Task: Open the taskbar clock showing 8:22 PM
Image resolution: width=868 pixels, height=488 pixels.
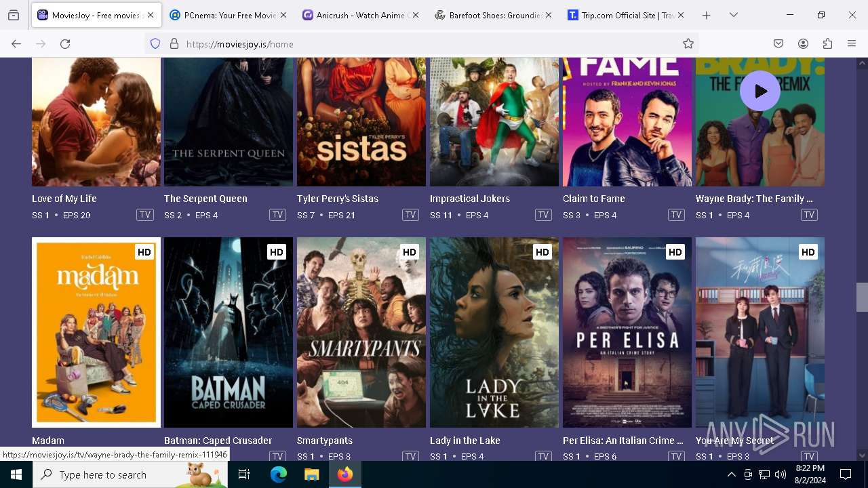Action: pyautogui.click(x=810, y=474)
